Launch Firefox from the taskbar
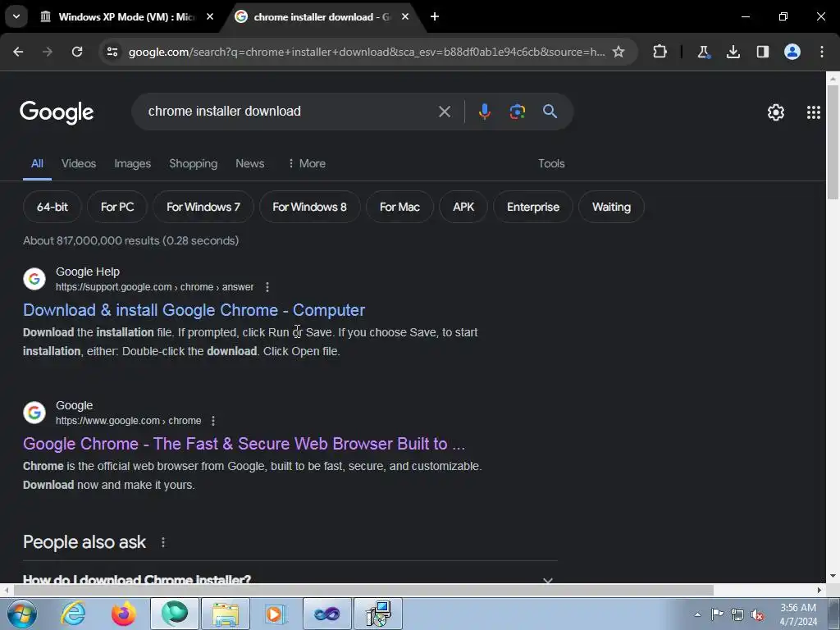 click(x=123, y=614)
